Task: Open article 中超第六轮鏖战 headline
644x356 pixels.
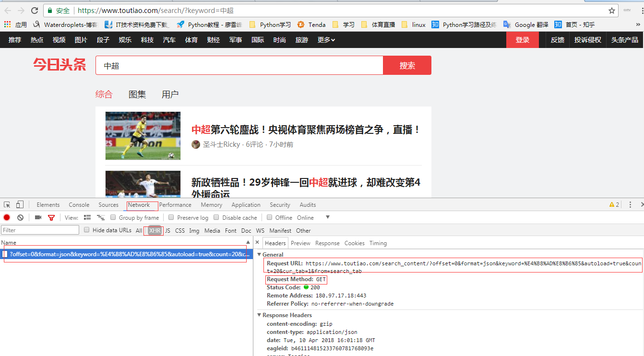Action: 306,130
